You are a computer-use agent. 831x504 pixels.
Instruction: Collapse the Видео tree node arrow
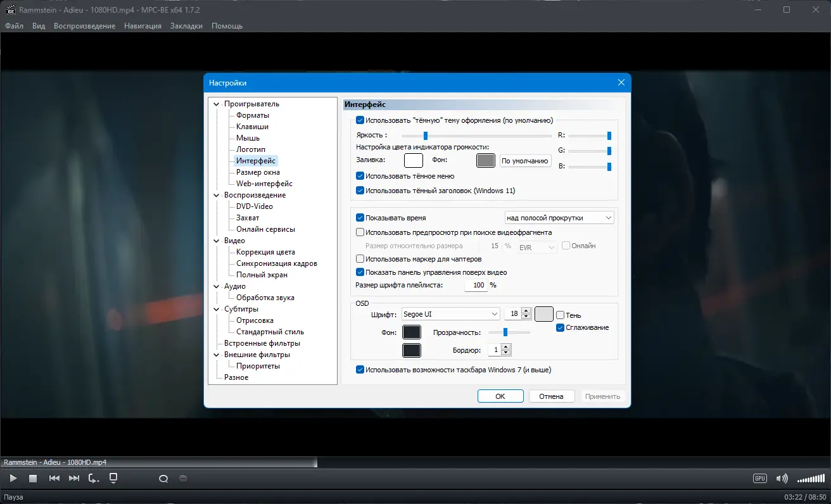coord(217,241)
